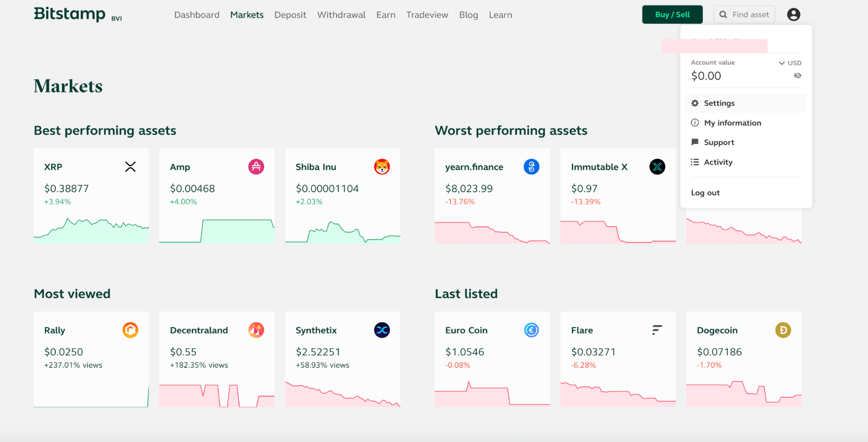Click the Find asset search field
Image resolution: width=868 pixels, height=442 pixels.
744,15
